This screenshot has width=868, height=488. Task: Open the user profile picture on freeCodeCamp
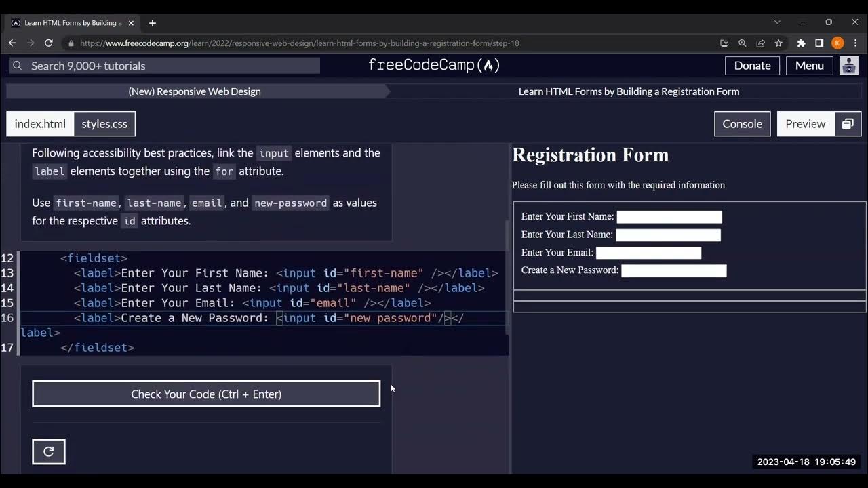[x=849, y=66]
